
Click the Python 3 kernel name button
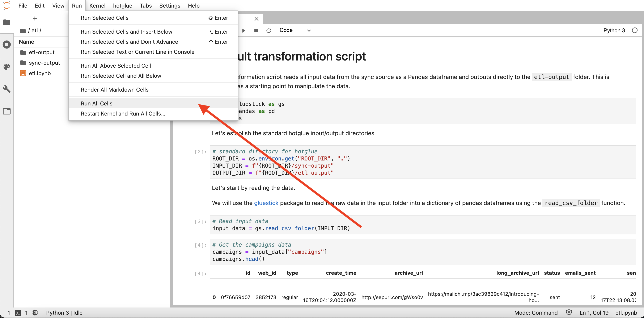(614, 30)
